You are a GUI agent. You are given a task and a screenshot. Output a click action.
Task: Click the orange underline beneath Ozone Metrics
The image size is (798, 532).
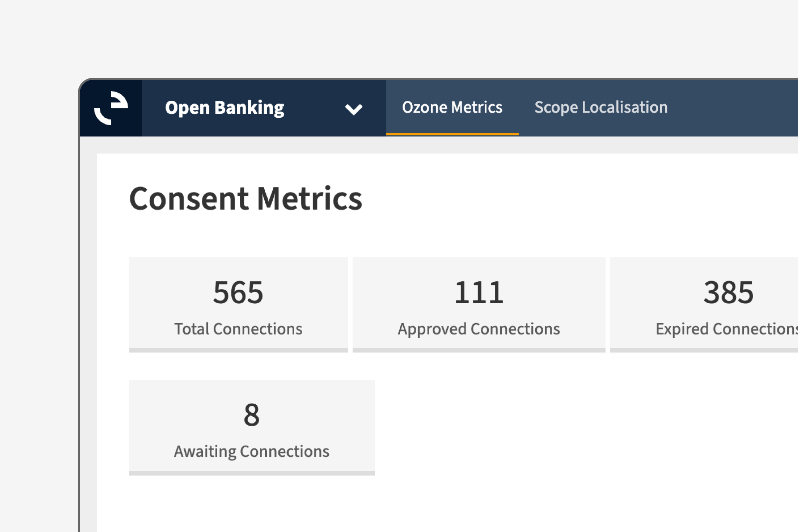click(452, 134)
